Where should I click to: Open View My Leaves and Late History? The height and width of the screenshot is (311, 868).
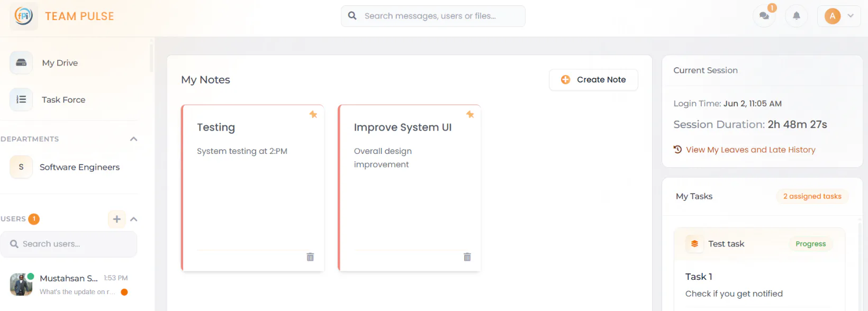[x=751, y=150]
